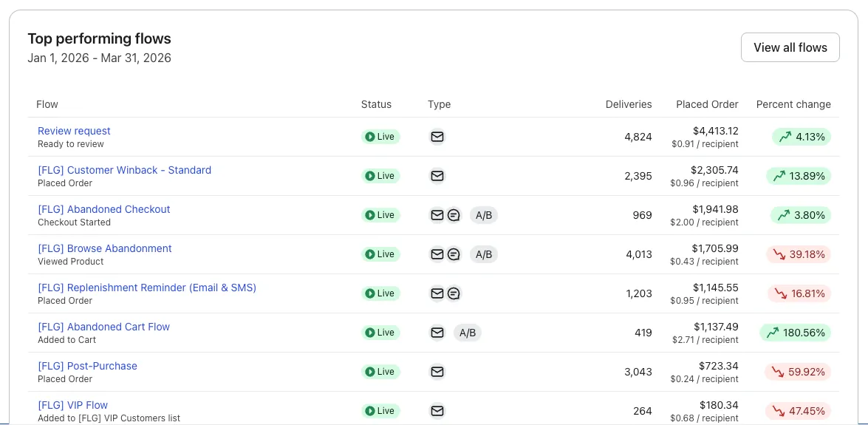The height and width of the screenshot is (425, 868).
Task: Click the Checkout Started trigger text
Action: [74, 222]
